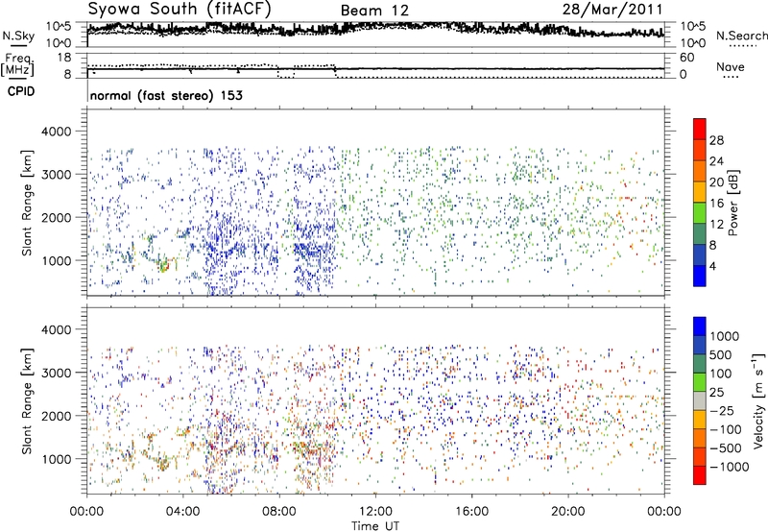Click the '-1000' value on Velocity colorbar

(x=729, y=467)
